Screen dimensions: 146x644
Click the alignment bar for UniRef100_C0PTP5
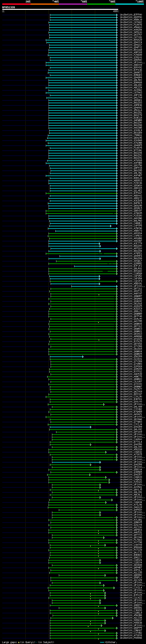coord(80,226)
